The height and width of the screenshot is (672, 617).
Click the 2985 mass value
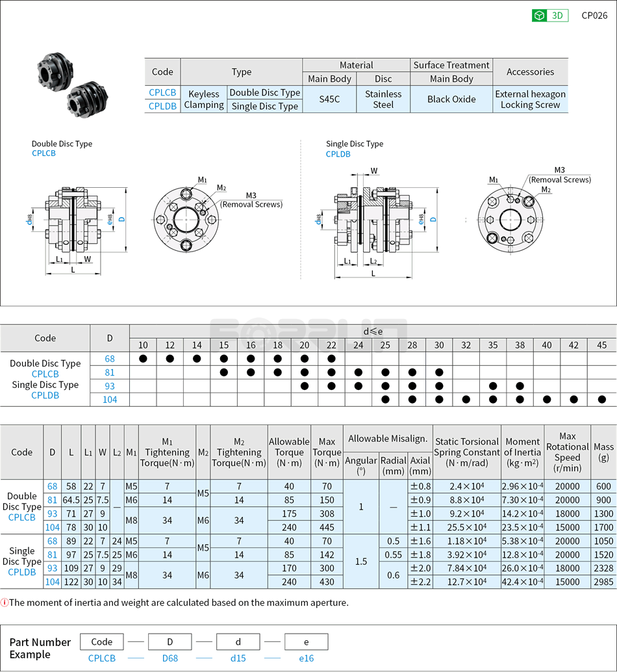point(604,582)
